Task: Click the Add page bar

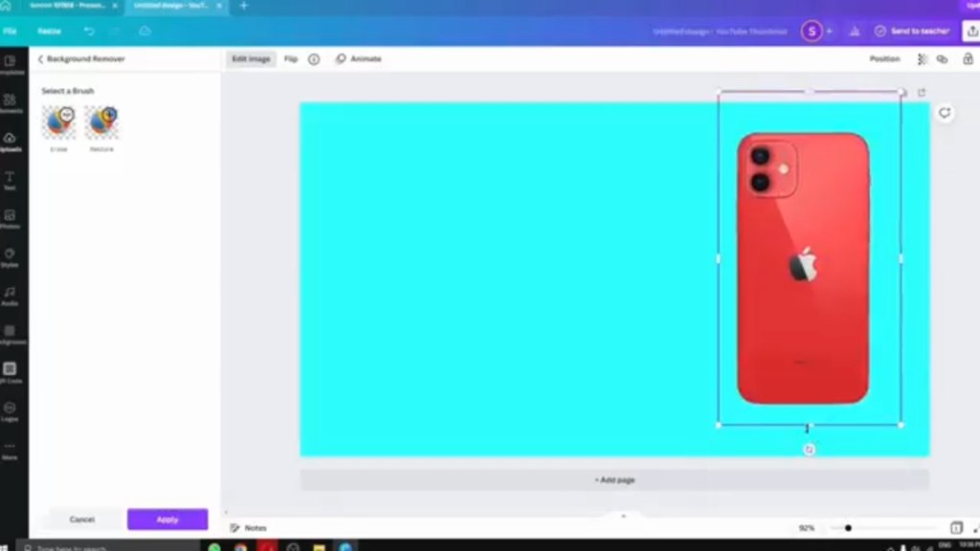Action: 614,480
